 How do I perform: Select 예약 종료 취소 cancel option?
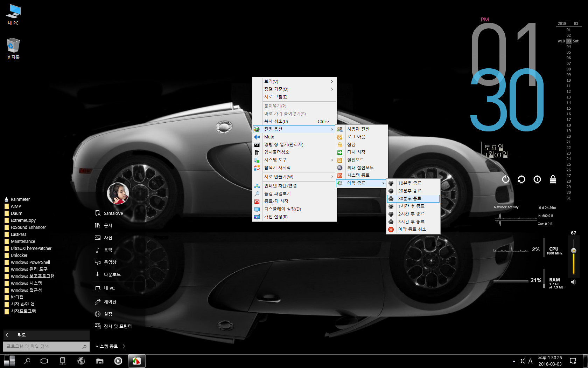(413, 229)
